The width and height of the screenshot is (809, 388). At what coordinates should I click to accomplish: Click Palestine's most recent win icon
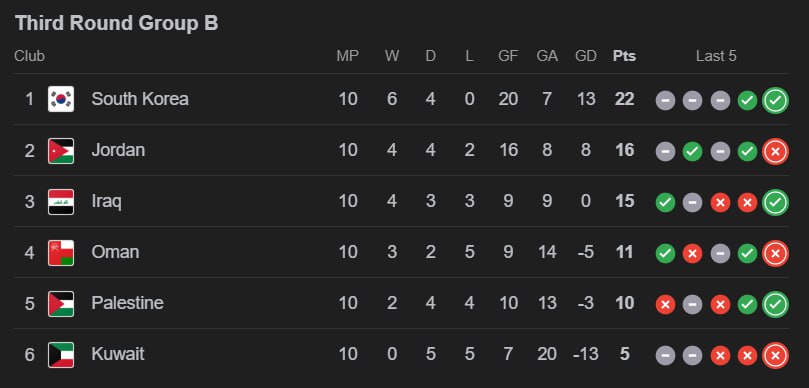(x=775, y=304)
